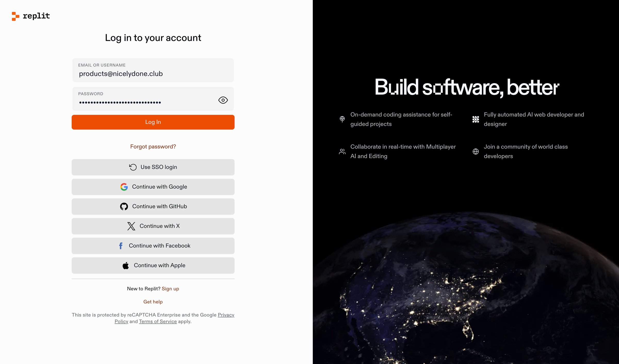Viewport: 619px width, 364px height.
Task: Submit with the orange Log In button
Action: tap(153, 122)
